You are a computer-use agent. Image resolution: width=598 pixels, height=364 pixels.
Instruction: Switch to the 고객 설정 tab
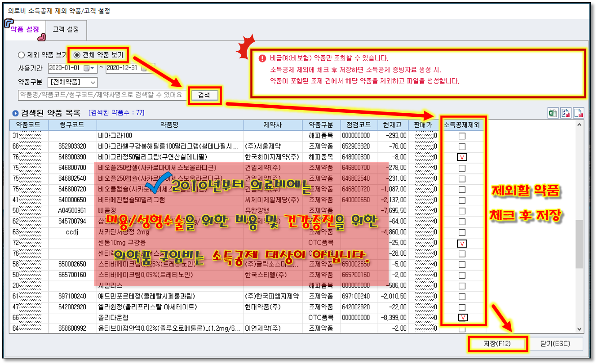(x=66, y=30)
